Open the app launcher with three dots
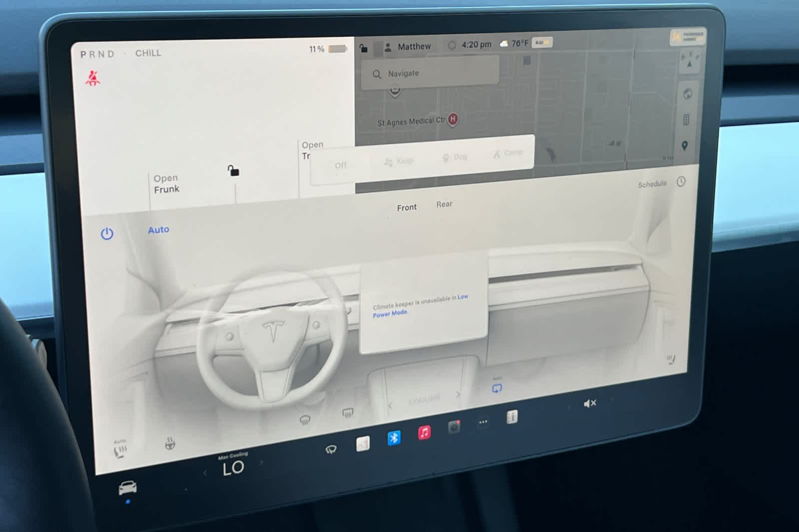This screenshot has width=799, height=532. pyautogui.click(x=483, y=422)
